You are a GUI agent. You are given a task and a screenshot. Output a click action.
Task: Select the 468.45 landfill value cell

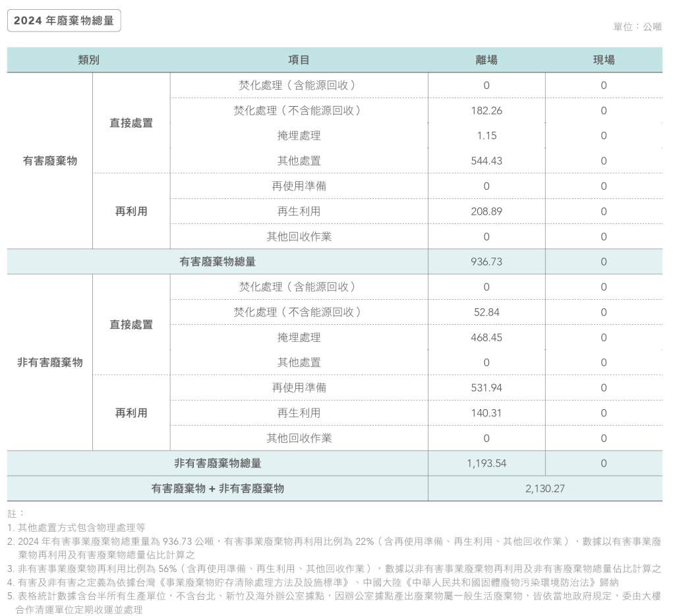point(486,337)
